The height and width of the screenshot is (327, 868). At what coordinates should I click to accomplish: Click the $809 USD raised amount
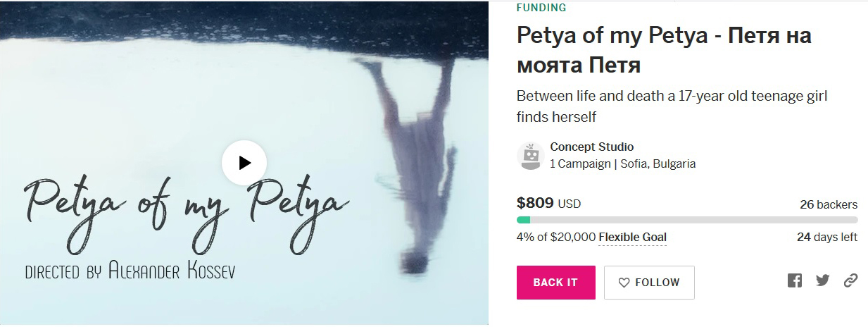548,204
